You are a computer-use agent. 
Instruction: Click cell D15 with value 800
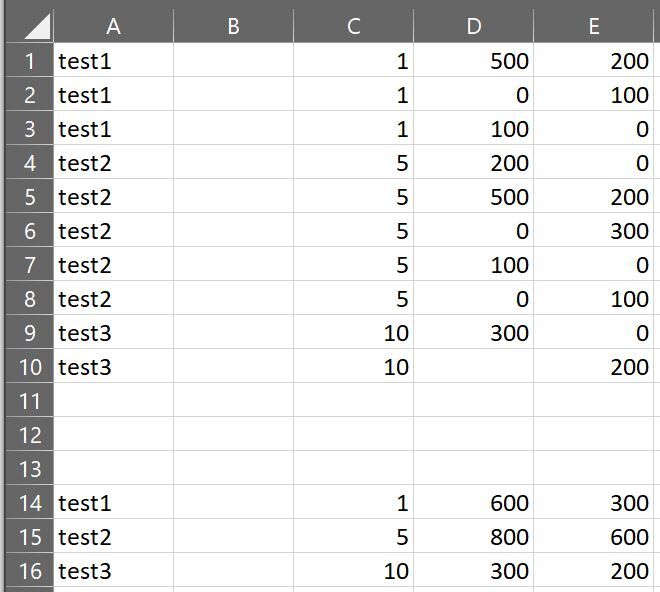point(474,536)
